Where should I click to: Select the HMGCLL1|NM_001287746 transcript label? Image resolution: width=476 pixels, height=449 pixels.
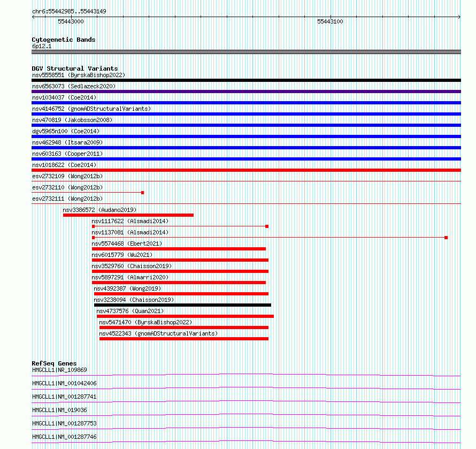64,437
